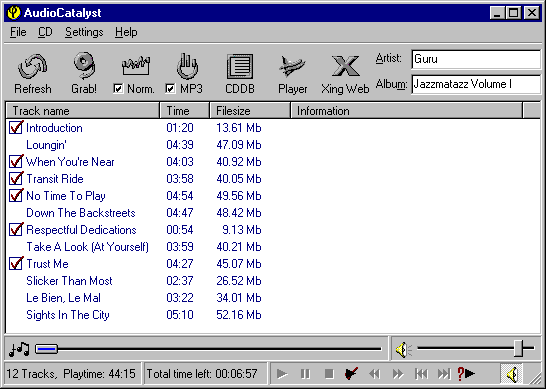The width and height of the screenshot is (546, 389).
Task: Select the Loungin' track
Action: (x=46, y=145)
